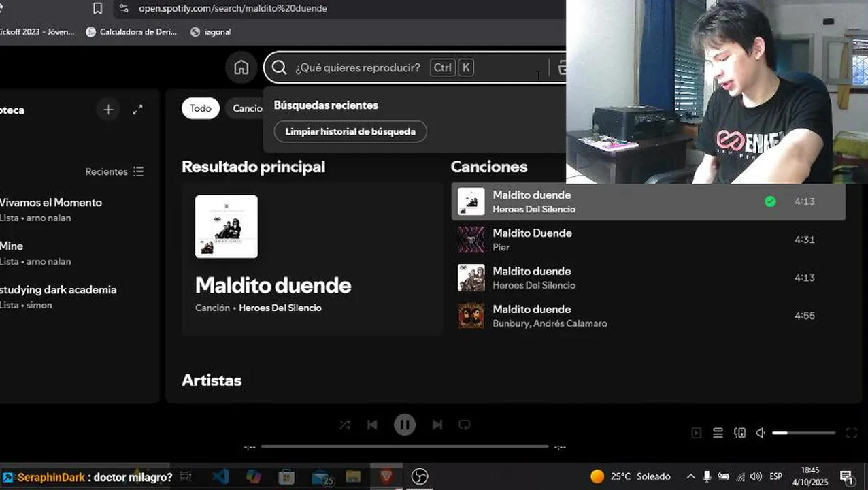The image size is (868, 490).
Task: Click the search magnifier icon
Action: click(x=279, y=67)
